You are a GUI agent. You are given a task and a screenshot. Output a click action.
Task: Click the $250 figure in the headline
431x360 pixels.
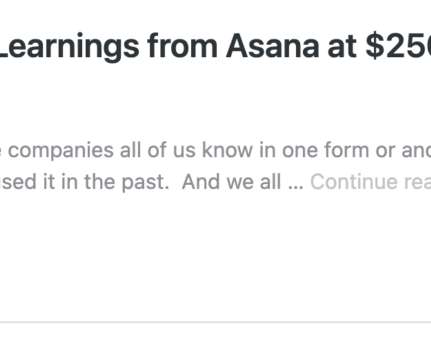(398, 46)
